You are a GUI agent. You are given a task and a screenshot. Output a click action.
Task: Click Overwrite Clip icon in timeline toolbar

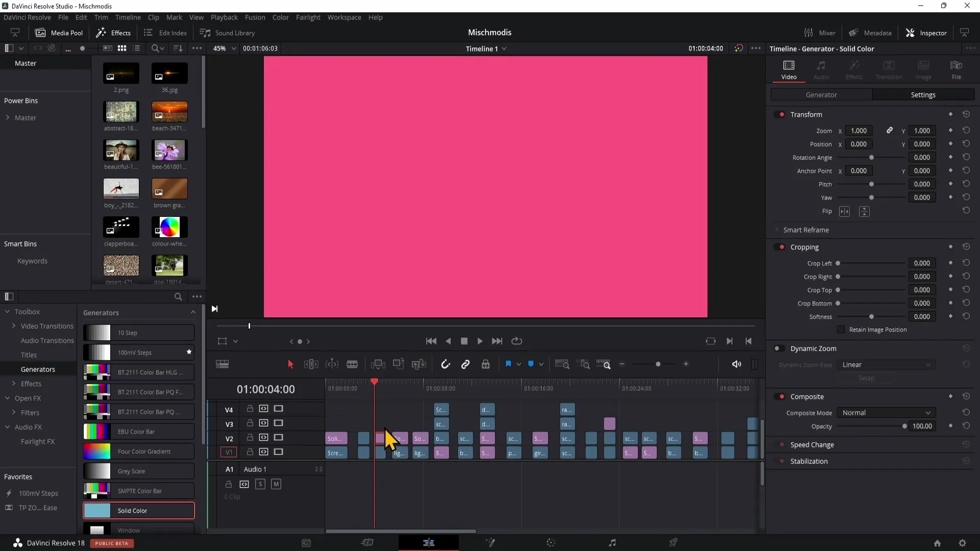398,364
